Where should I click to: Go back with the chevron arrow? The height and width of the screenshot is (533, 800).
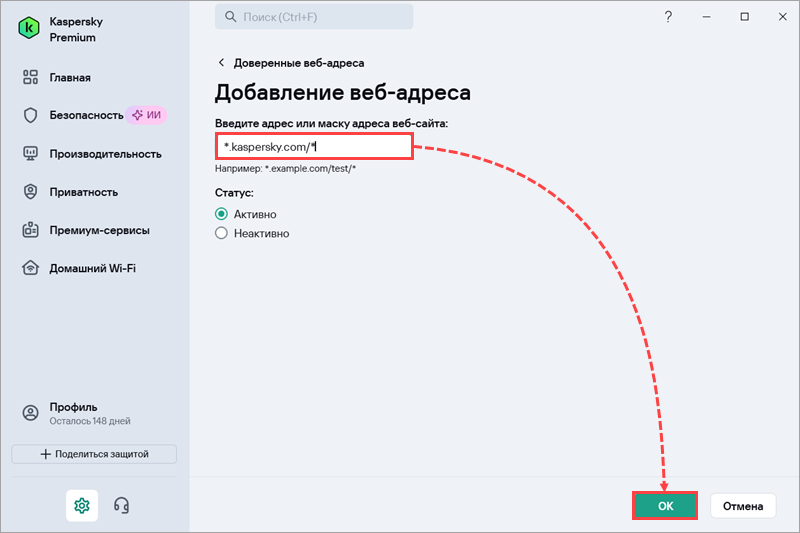(x=221, y=62)
